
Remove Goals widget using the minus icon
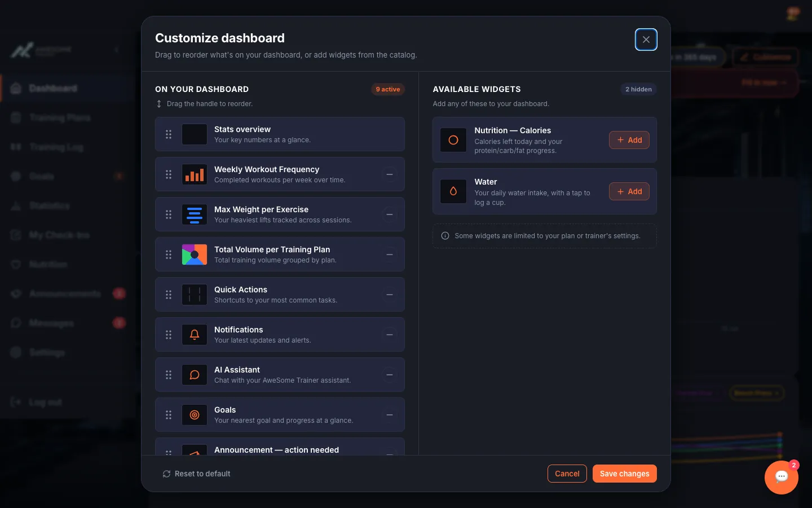389,415
